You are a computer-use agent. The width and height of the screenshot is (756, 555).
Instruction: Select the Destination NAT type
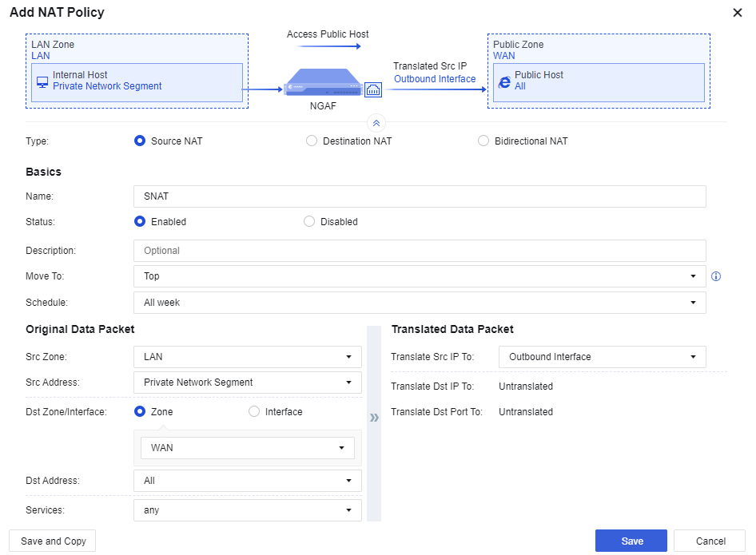click(312, 141)
